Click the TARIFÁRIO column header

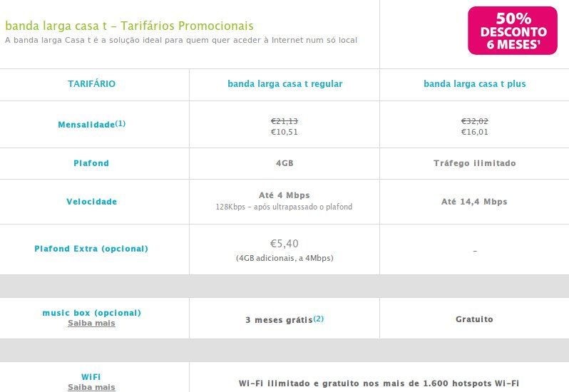point(91,84)
